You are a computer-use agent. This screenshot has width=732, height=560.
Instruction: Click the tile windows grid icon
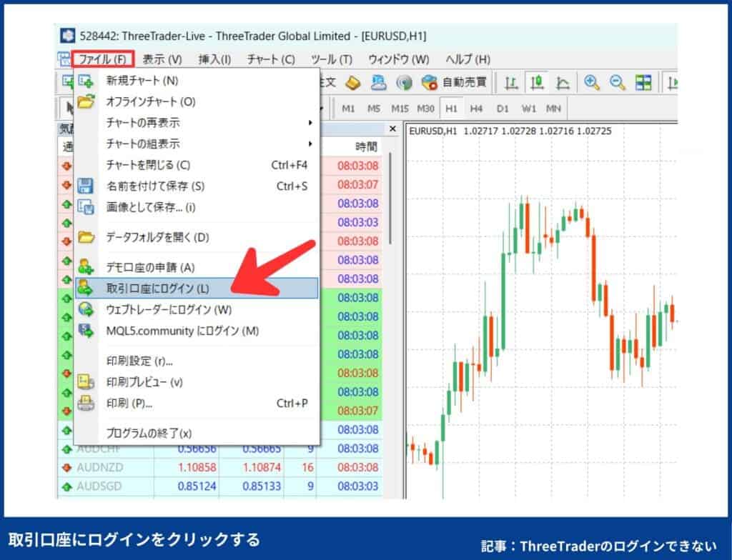click(x=643, y=83)
